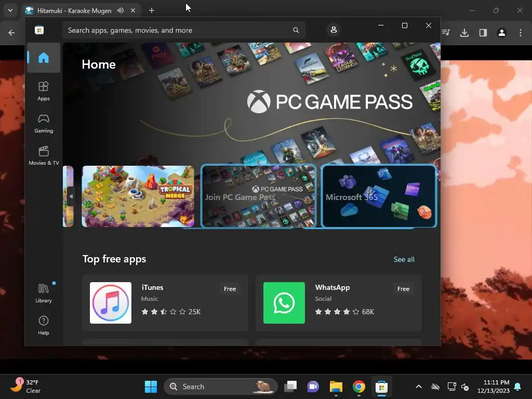Select the WhatsApp app title text
Image resolution: width=532 pixels, height=399 pixels.
[x=332, y=287]
